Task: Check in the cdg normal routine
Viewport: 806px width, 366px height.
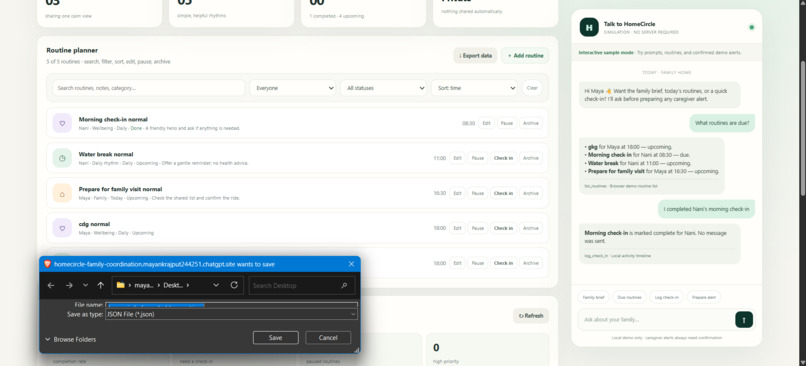Action: pos(503,228)
